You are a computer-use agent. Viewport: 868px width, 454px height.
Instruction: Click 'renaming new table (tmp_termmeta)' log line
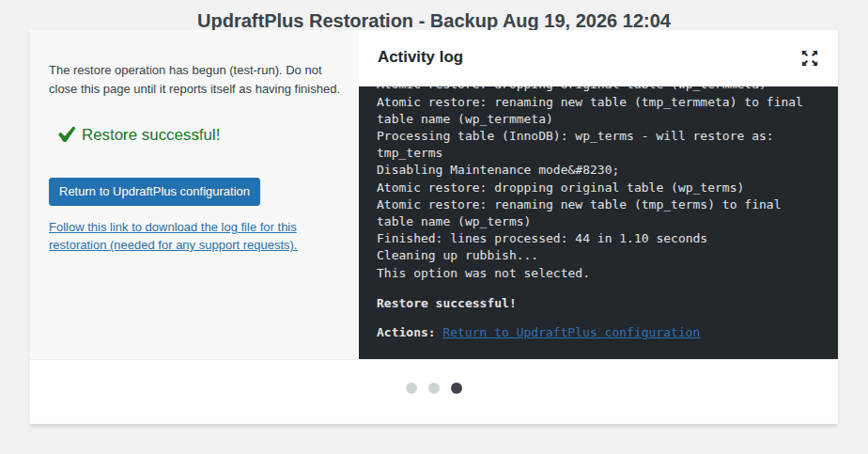pyautogui.click(x=590, y=110)
